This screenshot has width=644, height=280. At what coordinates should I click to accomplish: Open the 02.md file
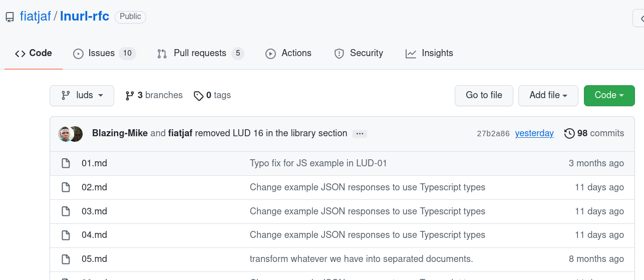tap(94, 187)
